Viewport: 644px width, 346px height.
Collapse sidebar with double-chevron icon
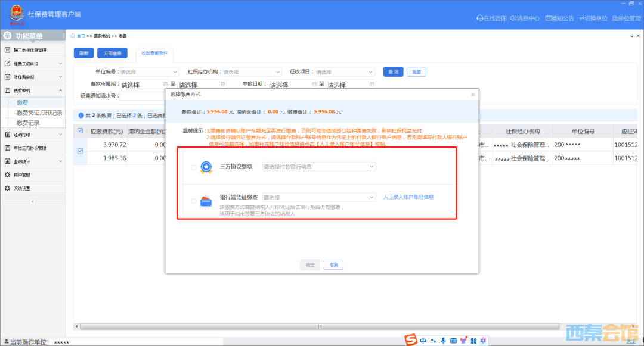pyautogui.click(x=32, y=201)
